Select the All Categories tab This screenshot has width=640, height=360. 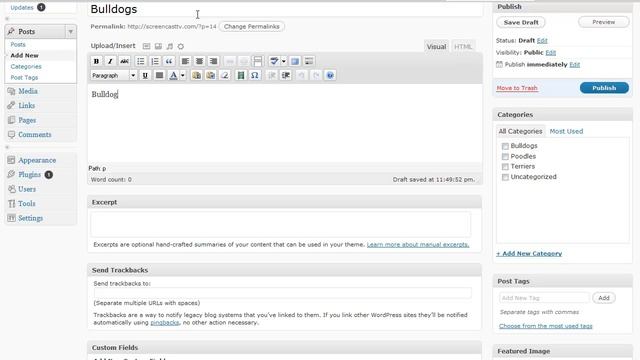520,131
